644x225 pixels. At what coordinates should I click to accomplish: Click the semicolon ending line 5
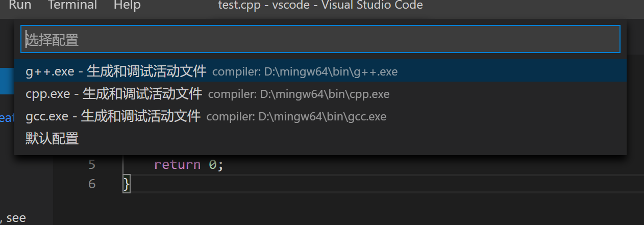[x=221, y=165]
